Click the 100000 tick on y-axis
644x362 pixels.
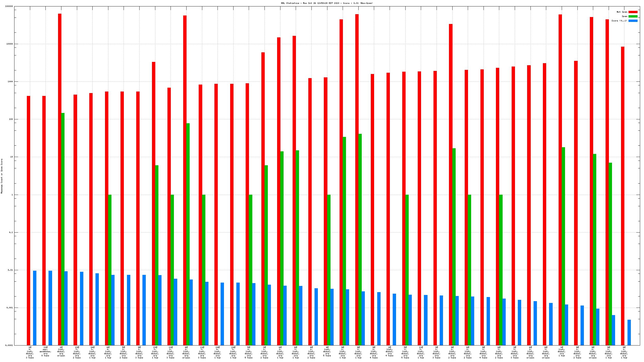(9, 6)
